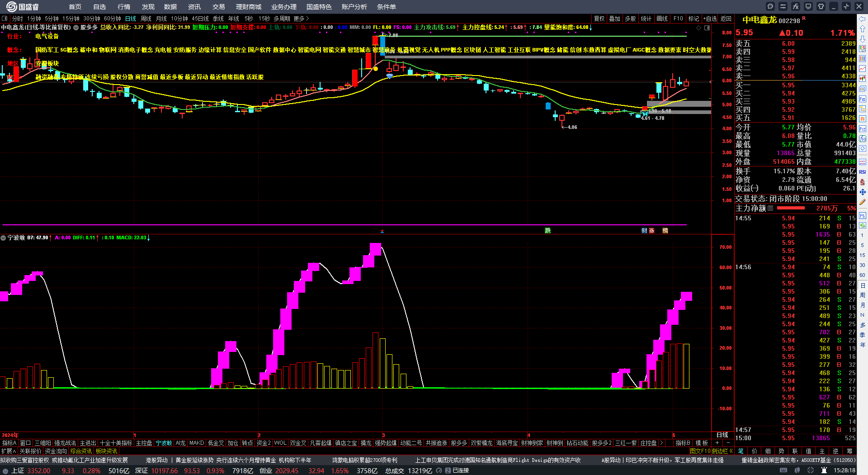Viewport: 868px width, 475px height.
Task: Click the 统计 statistics button
Action: pos(646,19)
